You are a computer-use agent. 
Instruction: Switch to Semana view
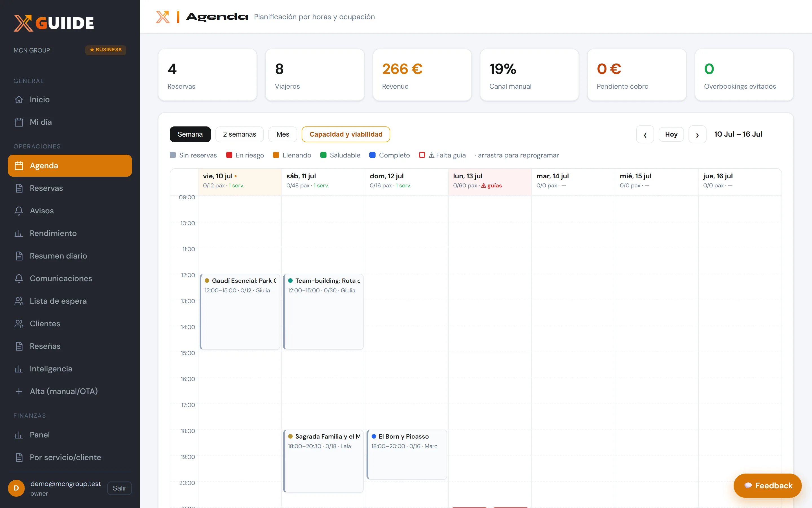[x=190, y=134]
